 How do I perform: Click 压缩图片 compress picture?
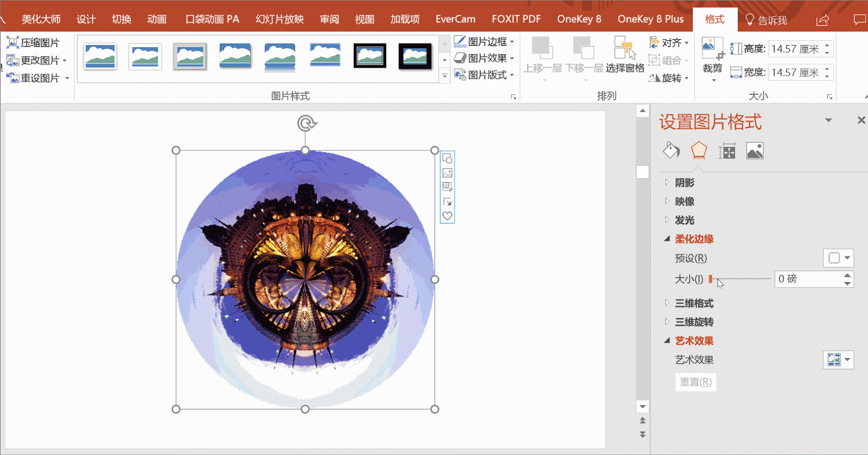click(x=34, y=42)
